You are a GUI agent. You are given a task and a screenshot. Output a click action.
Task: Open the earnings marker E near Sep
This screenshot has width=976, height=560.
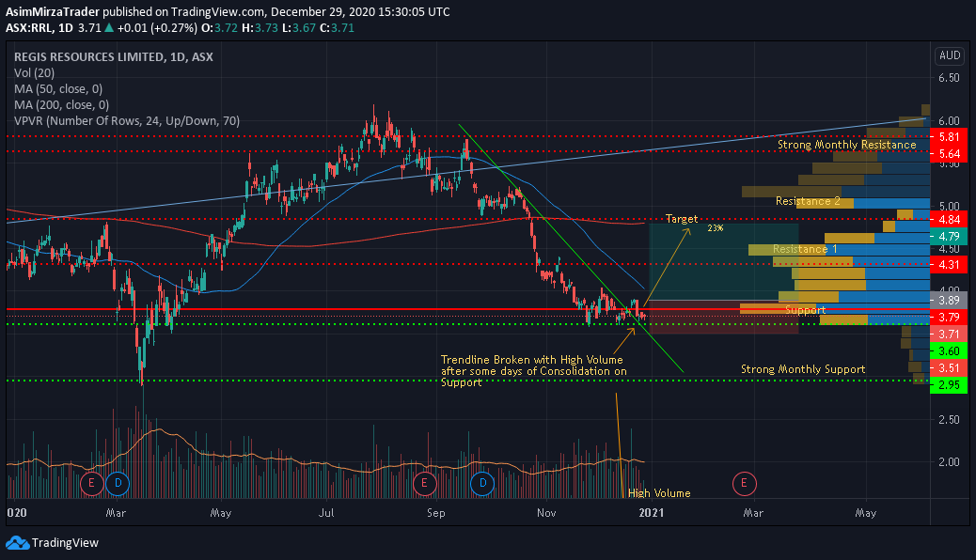(424, 483)
